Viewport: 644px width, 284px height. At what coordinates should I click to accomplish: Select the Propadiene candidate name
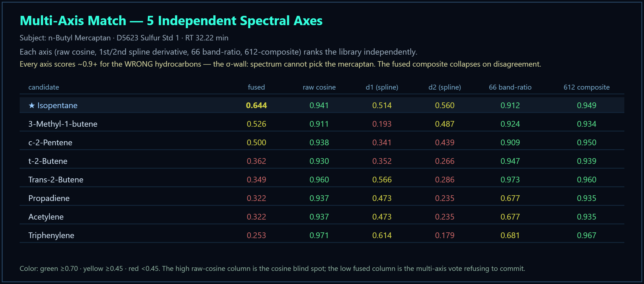pyautogui.click(x=49, y=198)
